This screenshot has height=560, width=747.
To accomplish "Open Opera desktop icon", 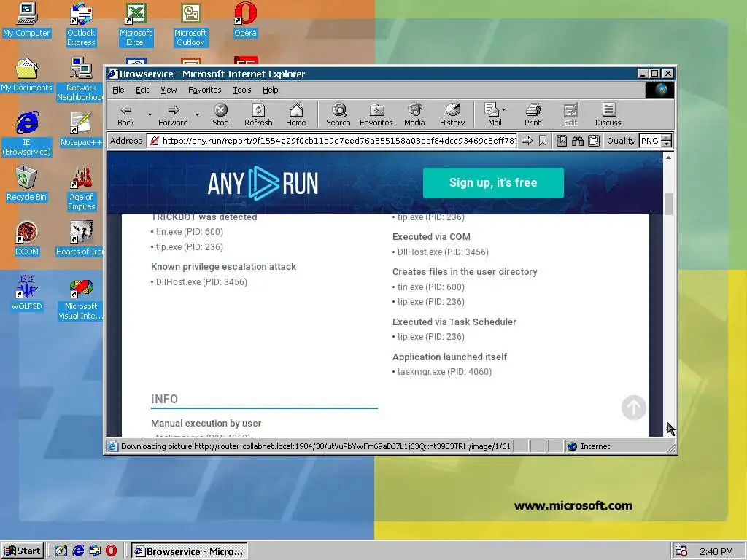I will (x=245, y=20).
